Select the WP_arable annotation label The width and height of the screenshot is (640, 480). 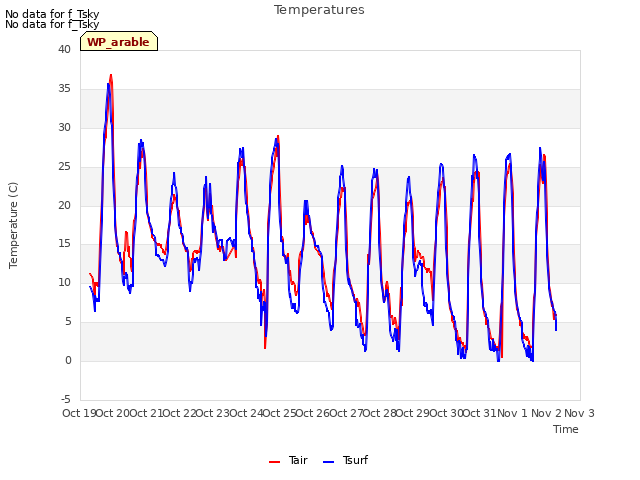pyautogui.click(x=119, y=42)
